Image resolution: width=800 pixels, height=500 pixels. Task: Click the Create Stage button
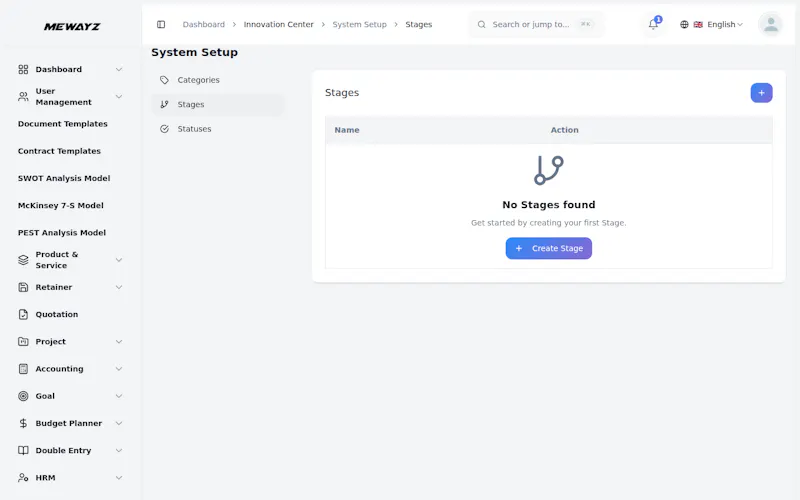pyautogui.click(x=548, y=248)
